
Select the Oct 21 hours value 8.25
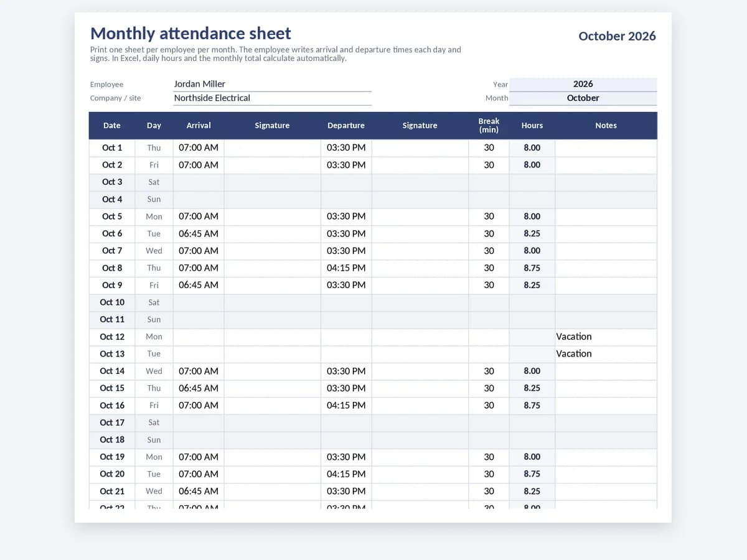(532, 492)
